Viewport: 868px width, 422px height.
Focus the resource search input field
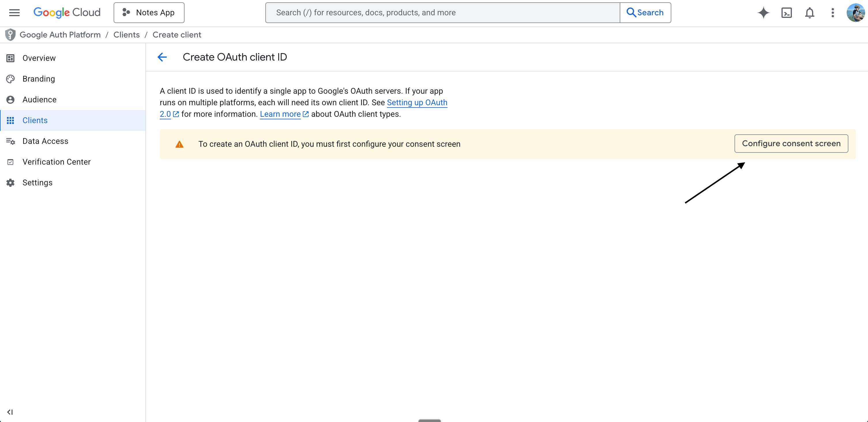coord(442,12)
